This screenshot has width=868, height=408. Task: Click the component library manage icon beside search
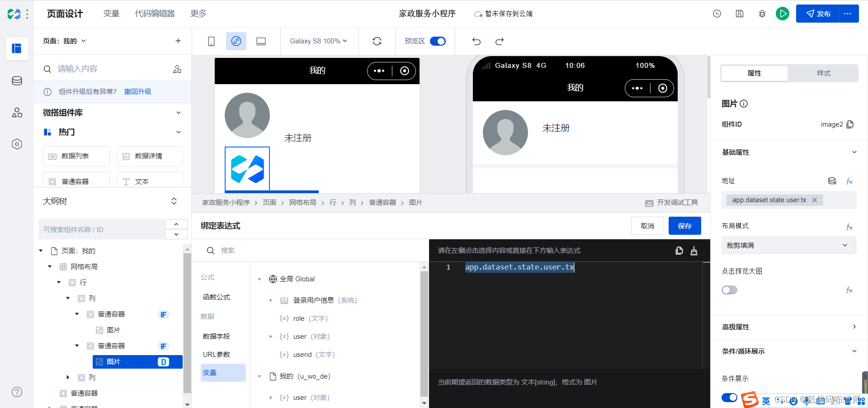[177, 69]
